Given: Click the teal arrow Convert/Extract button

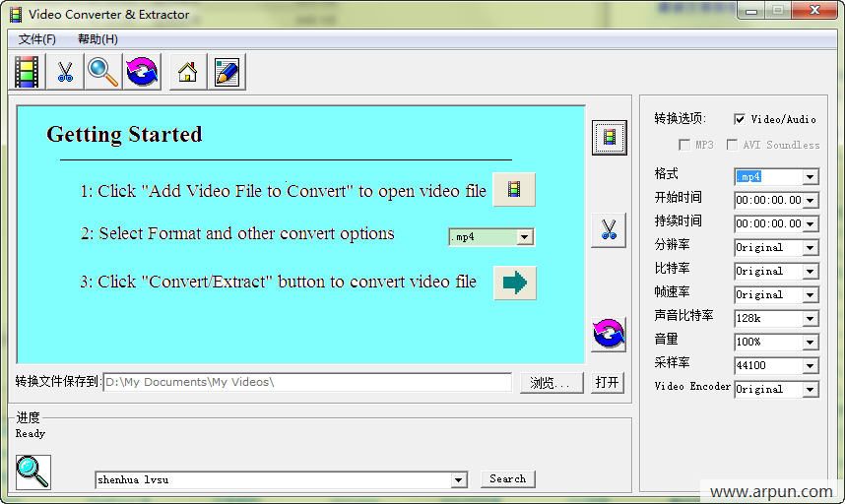Looking at the screenshot, I should 515,283.
